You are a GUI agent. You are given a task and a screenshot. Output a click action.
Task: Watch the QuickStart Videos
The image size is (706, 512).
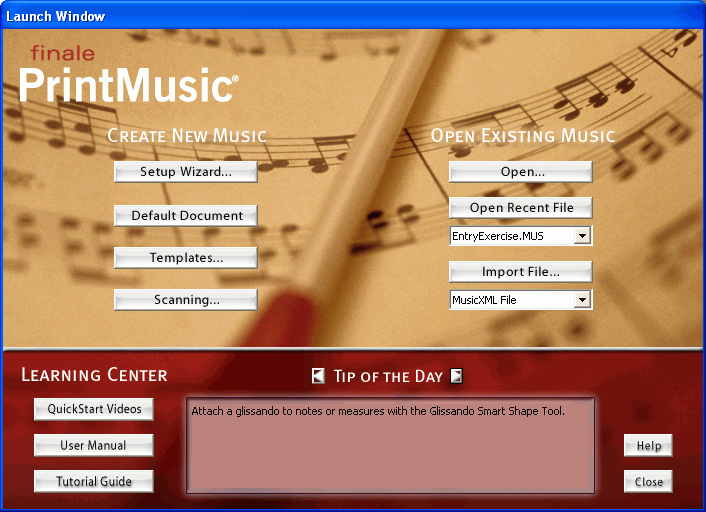tap(94, 409)
